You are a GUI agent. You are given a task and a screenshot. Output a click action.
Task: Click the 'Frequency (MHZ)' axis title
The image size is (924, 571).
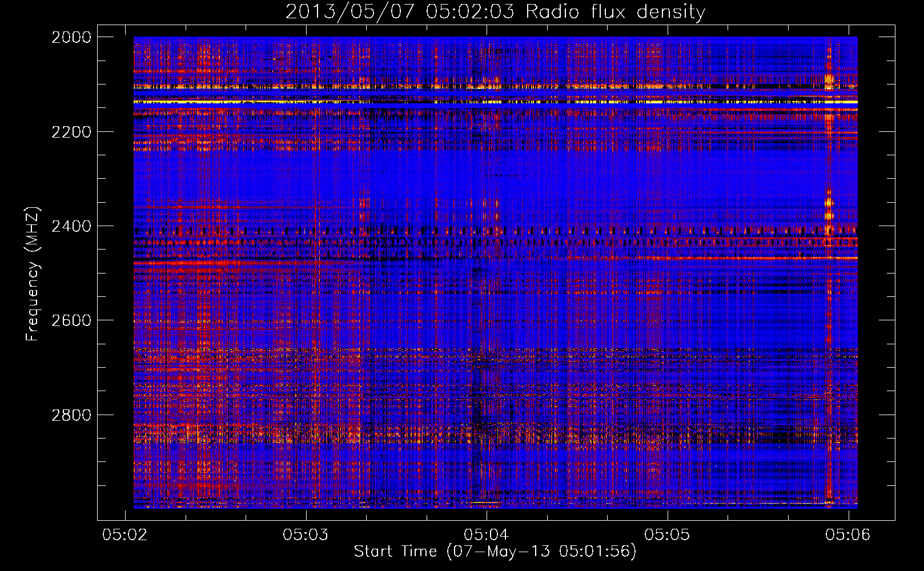pos(33,274)
